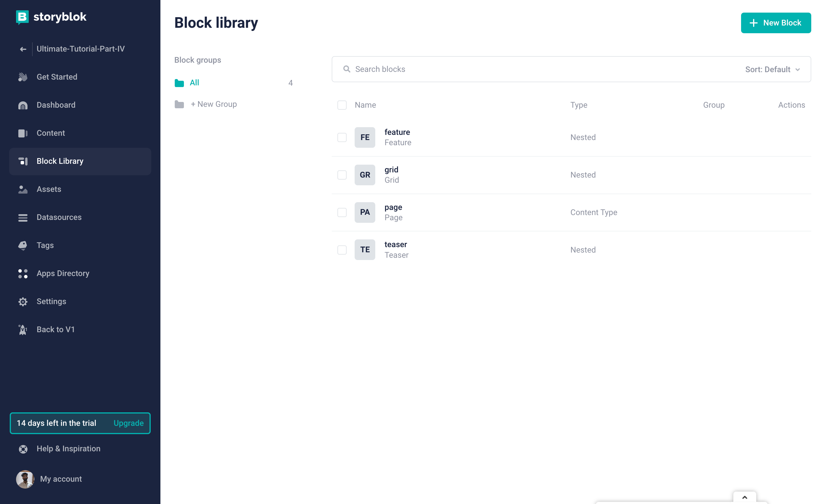Open Settings menu item
825x504 pixels.
tap(80, 302)
